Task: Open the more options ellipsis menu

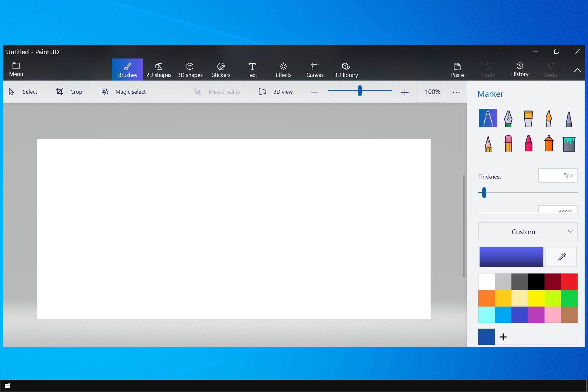Action: (456, 92)
